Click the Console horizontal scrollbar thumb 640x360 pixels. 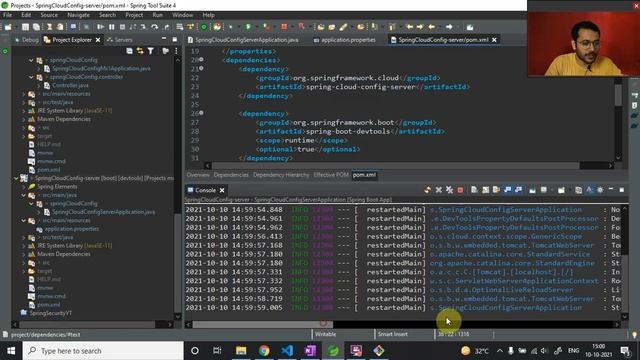[x=262, y=324]
